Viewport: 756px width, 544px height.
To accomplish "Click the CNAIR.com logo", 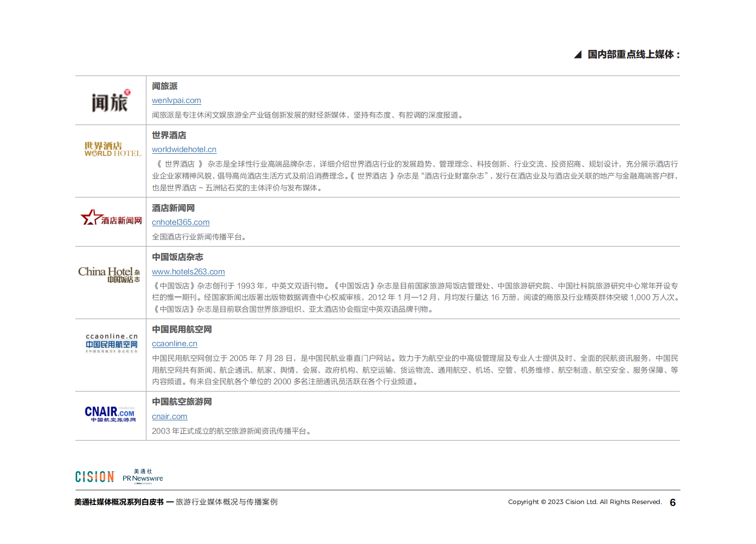I will [x=111, y=414].
